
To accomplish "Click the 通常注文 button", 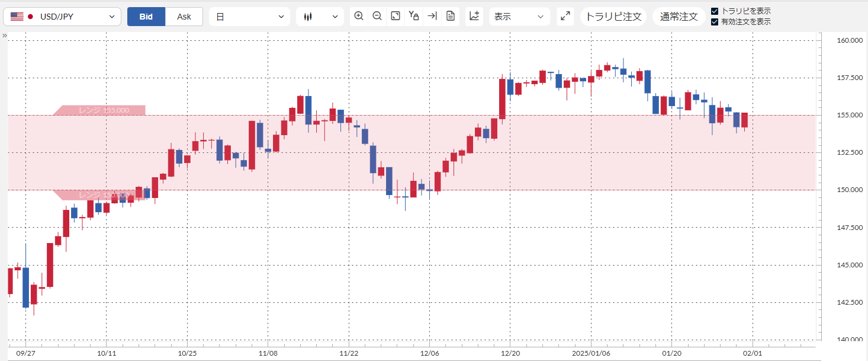I will pos(679,17).
